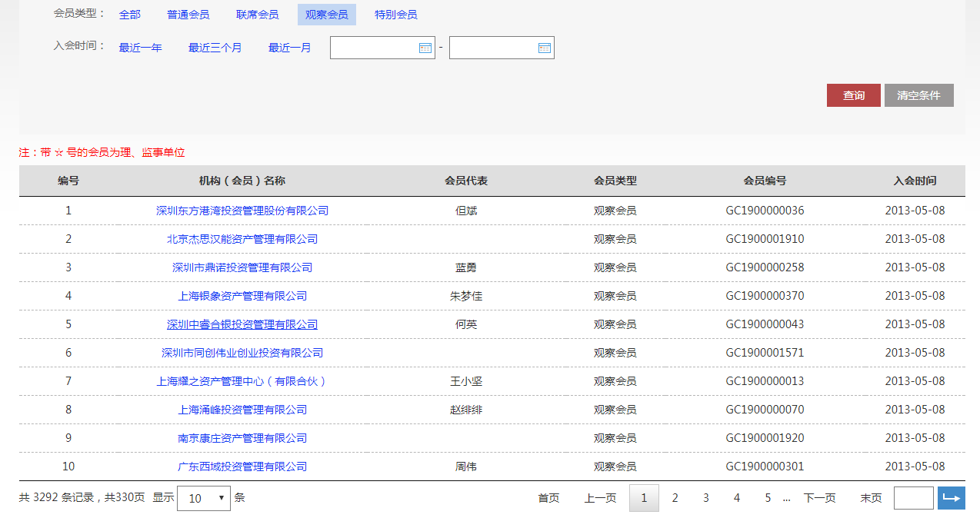Viewport: 980px width, 518px height.
Task: Go to 下一页 next page
Action: tap(820, 498)
